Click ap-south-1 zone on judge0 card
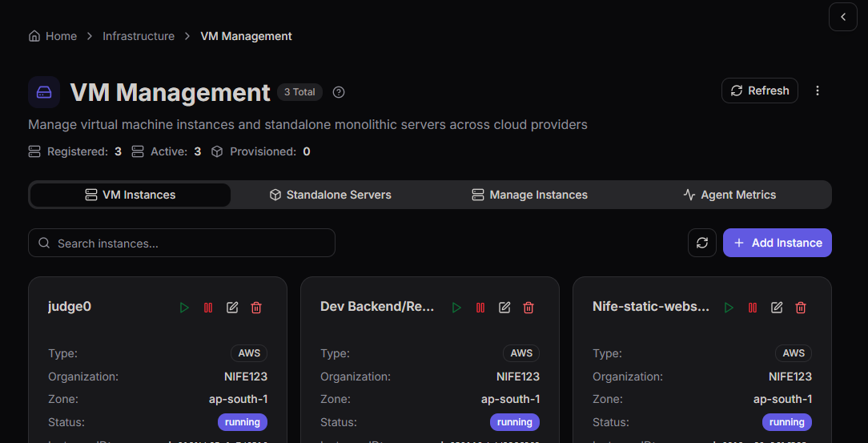Screen dimensions: 868x443 [238, 399]
